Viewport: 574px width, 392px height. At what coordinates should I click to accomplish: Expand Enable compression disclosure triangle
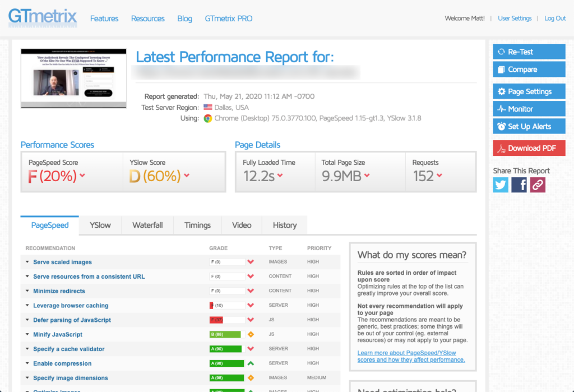27,363
